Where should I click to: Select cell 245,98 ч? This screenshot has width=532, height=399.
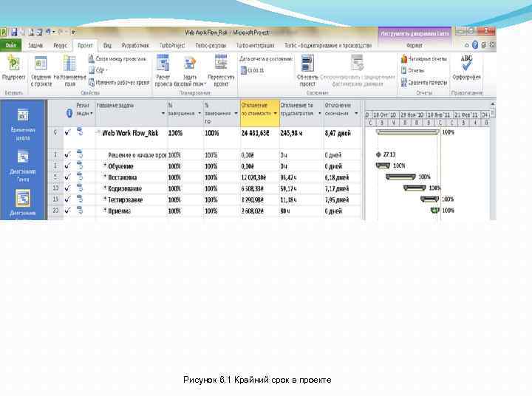tap(301, 137)
